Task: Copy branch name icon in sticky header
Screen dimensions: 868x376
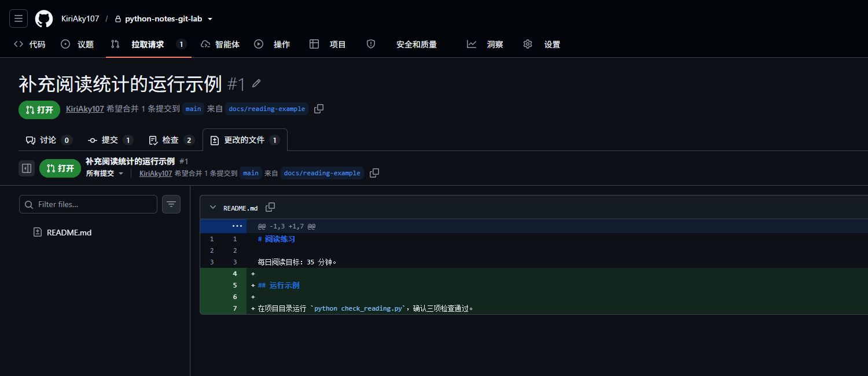Action: click(374, 173)
